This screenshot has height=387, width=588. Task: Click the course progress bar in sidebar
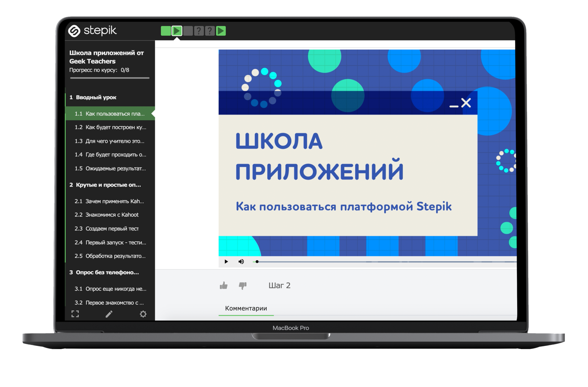point(110,78)
